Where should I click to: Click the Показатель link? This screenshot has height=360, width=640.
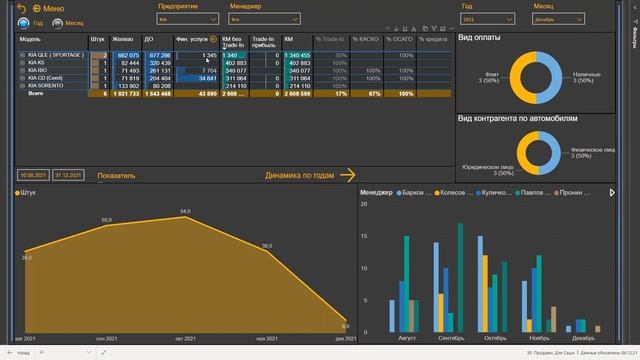click(116, 176)
